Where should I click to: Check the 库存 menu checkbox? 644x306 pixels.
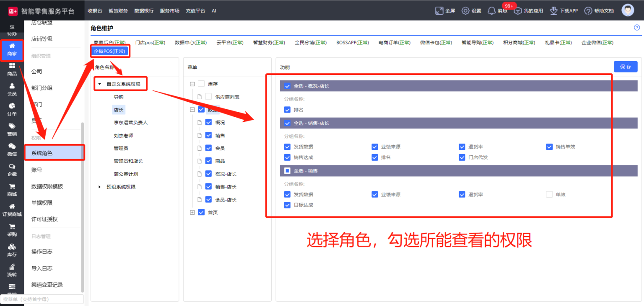point(201,84)
